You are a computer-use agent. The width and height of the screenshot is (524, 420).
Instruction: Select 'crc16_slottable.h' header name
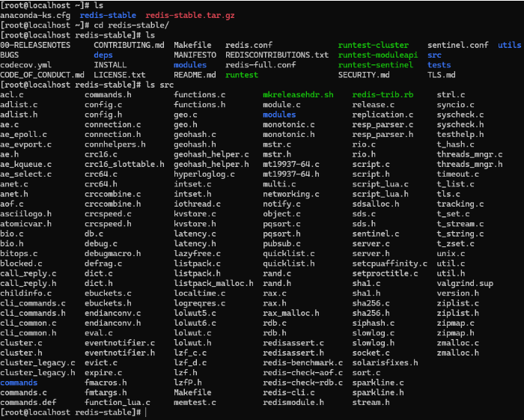coord(124,165)
